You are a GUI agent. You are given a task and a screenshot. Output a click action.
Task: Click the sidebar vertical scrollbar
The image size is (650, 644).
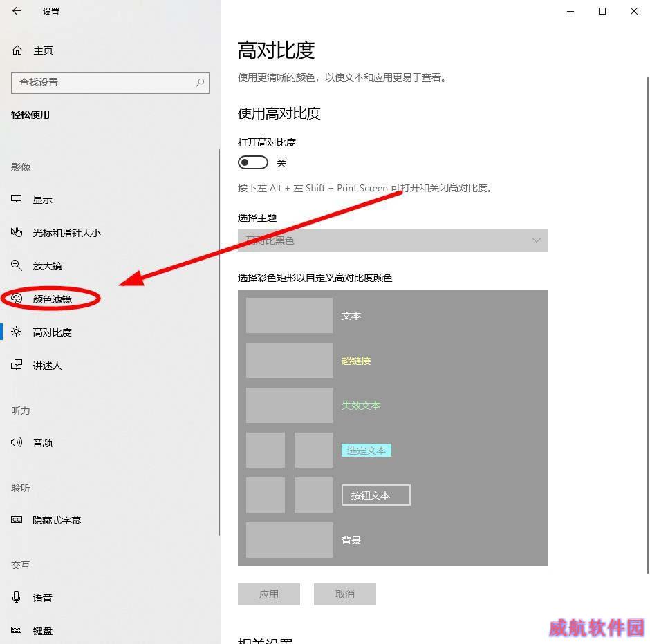219,342
